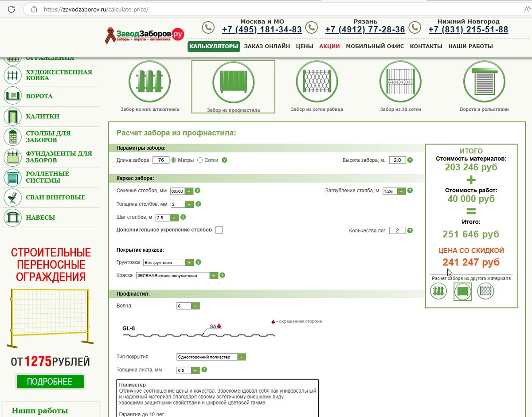Enable Дополнительное укрепление столбов checkbox

219,230
